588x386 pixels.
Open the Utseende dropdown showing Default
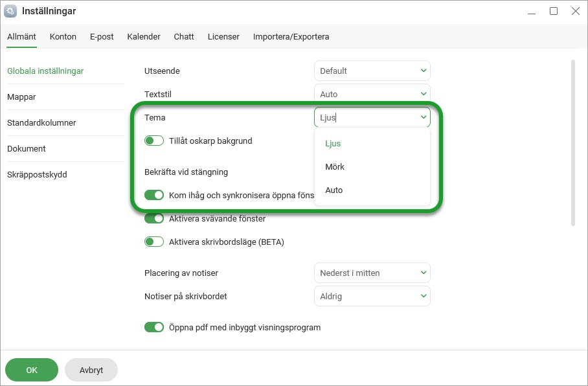pyautogui.click(x=372, y=71)
